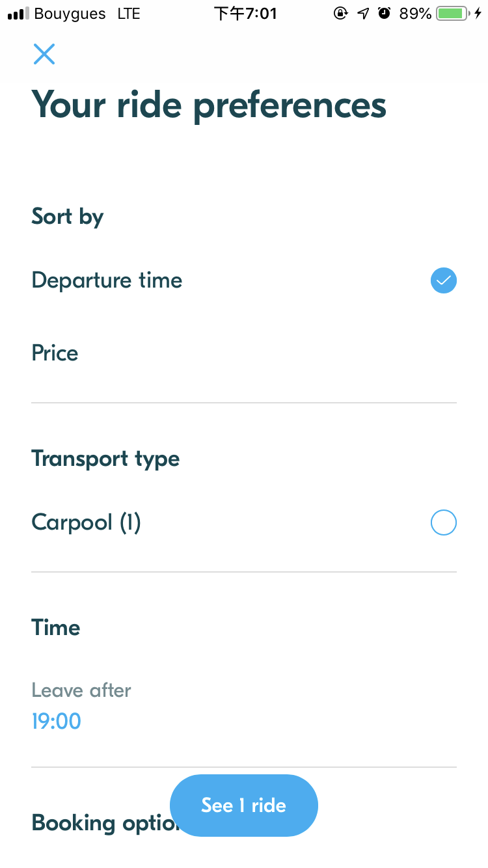Tap the 89% battery percentage text

tap(415, 14)
